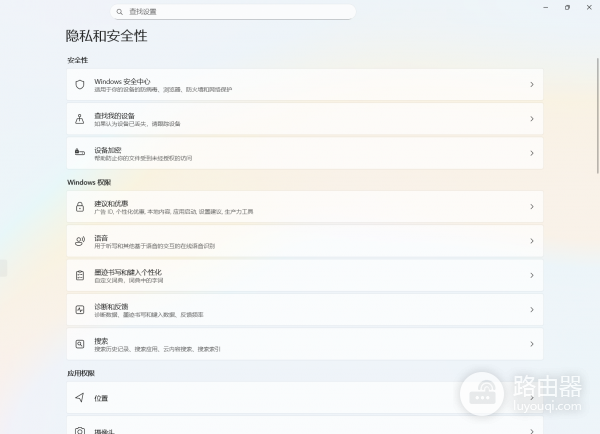The height and width of the screenshot is (434, 600).
Task: Open 语音 settings
Action: 305,241
